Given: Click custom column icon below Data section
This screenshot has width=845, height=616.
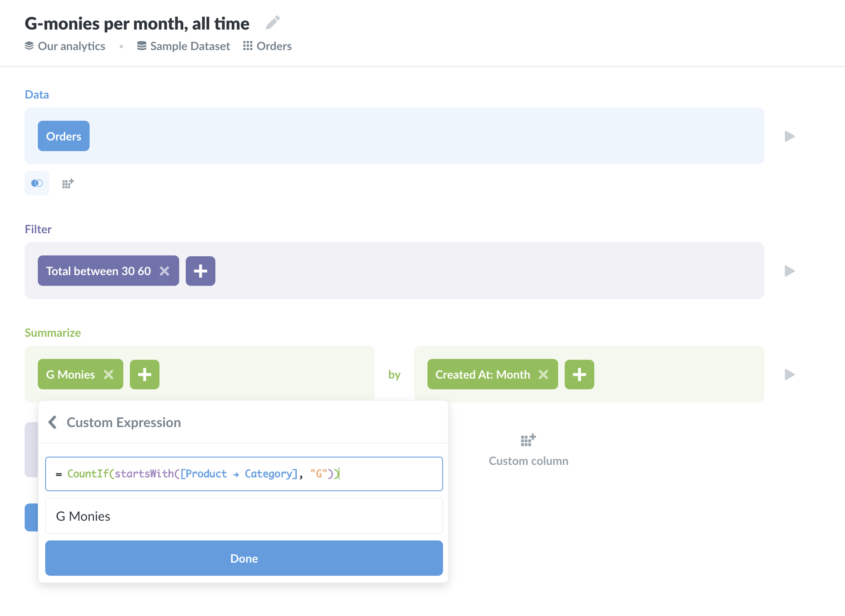Looking at the screenshot, I should [68, 183].
